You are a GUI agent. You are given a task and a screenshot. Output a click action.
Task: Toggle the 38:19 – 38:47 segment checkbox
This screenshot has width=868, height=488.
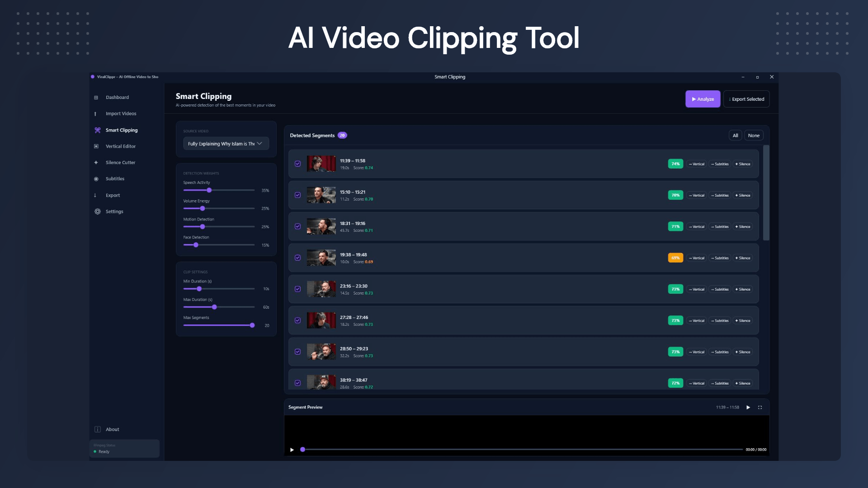coord(297,383)
